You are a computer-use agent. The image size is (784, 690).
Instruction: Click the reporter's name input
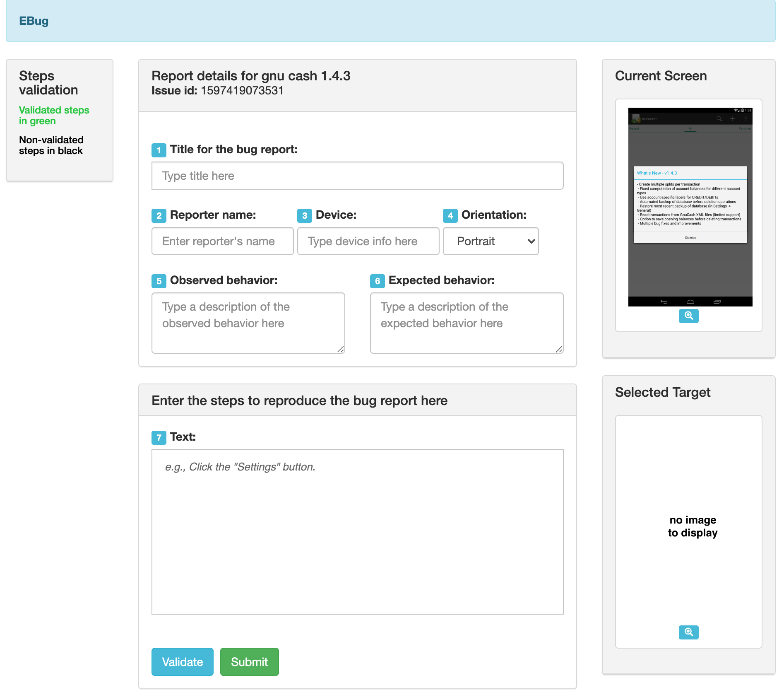[222, 241]
